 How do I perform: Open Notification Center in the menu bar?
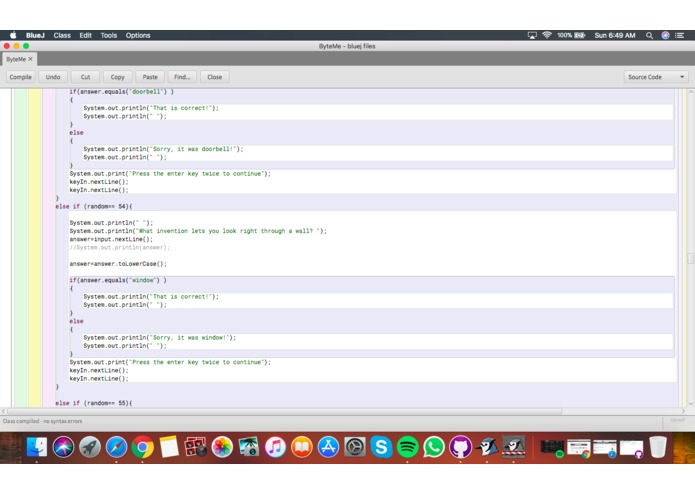pyautogui.click(x=679, y=35)
